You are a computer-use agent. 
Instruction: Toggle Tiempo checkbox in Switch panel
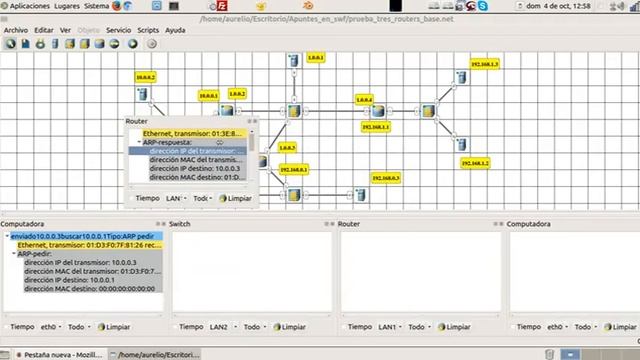[175, 327]
